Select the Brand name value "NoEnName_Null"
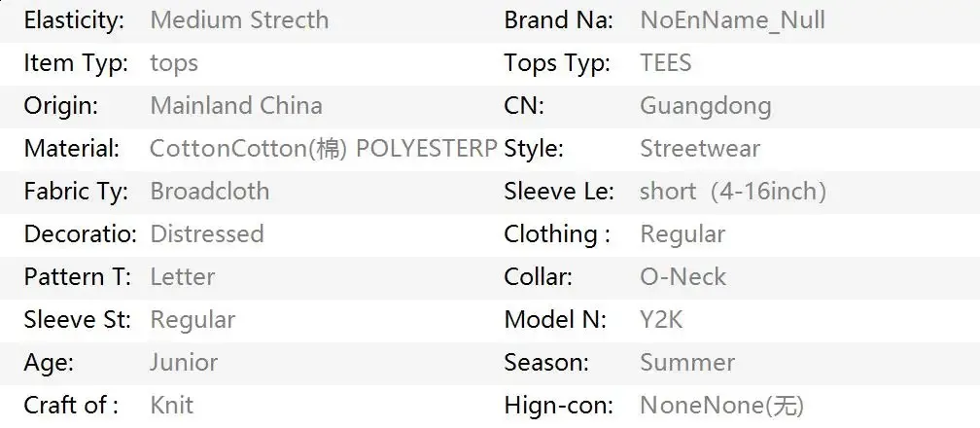 732,20
